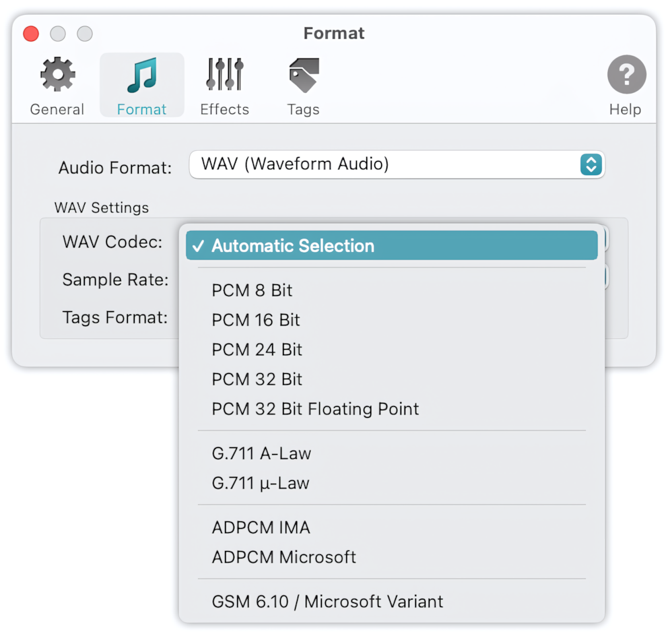The height and width of the screenshot is (644, 668).
Task: Close the Format window with red button
Action: 31,34
